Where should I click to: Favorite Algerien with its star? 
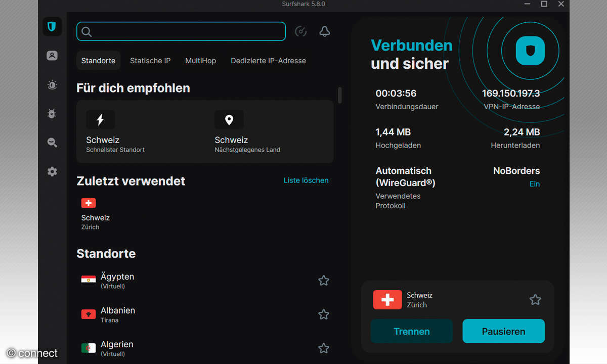coord(324,348)
